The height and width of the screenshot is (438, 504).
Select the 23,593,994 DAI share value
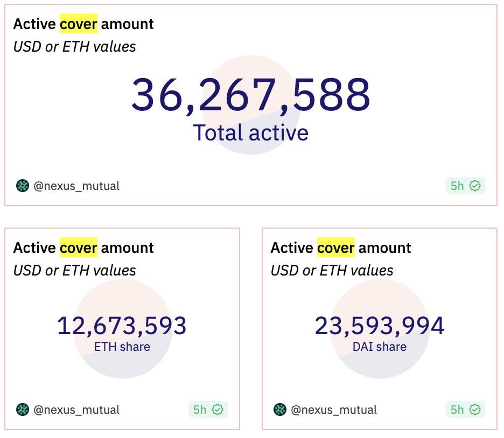tap(380, 326)
